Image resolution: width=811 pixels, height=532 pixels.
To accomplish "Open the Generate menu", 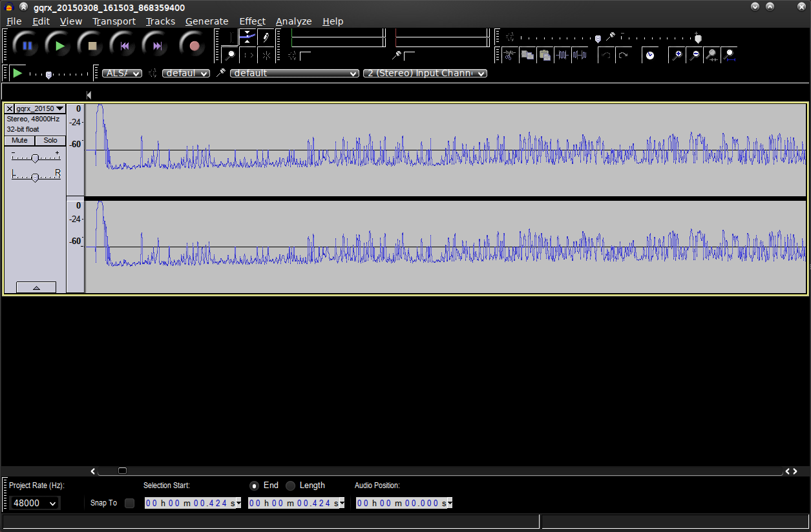I will pos(207,21).
